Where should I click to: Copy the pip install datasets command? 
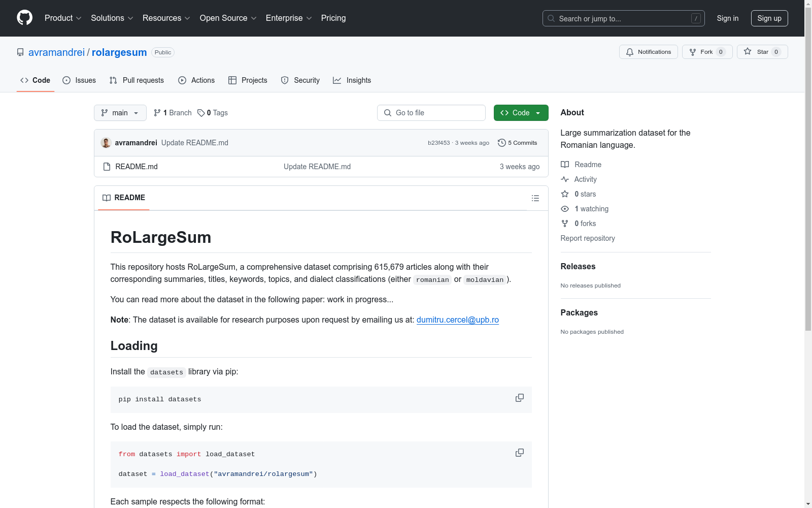point(519,398)
